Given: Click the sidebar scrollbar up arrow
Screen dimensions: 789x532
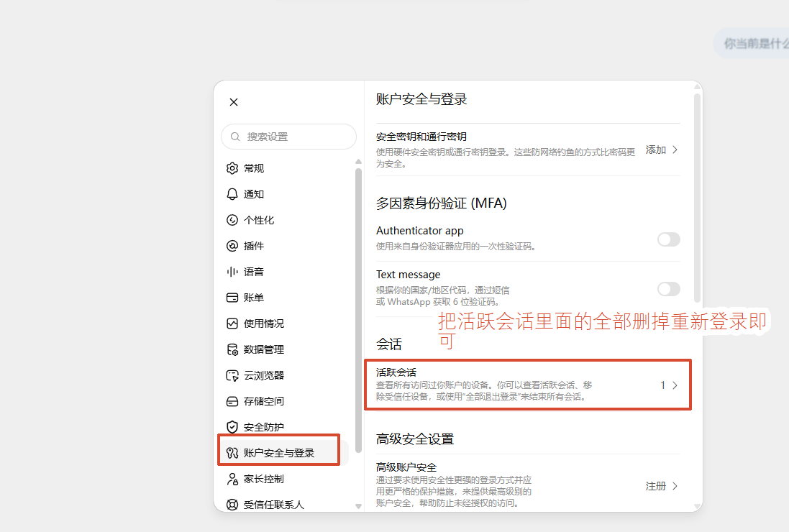Looking at the screenshot, I should 358,162.
